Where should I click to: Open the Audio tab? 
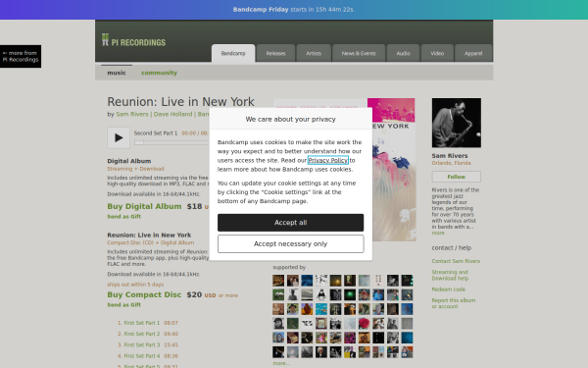[403, 53]
